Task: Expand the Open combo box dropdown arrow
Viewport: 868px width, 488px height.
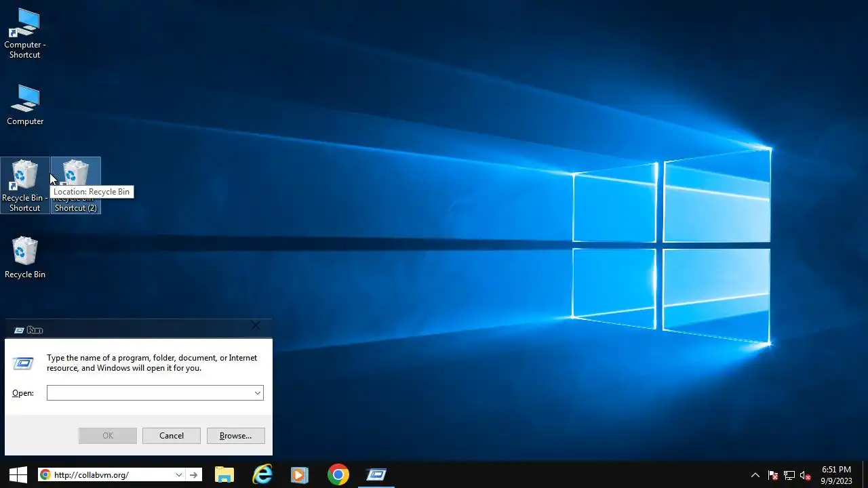Action: tap(258, 393)
